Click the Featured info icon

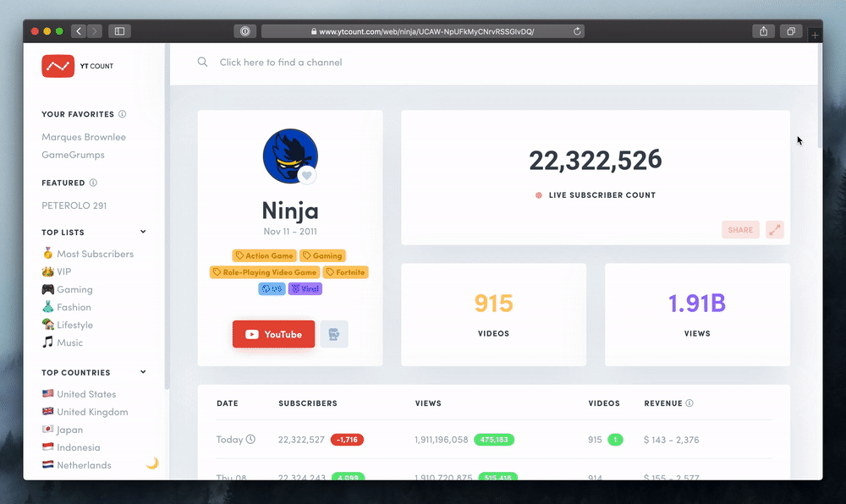pos(93,182)
